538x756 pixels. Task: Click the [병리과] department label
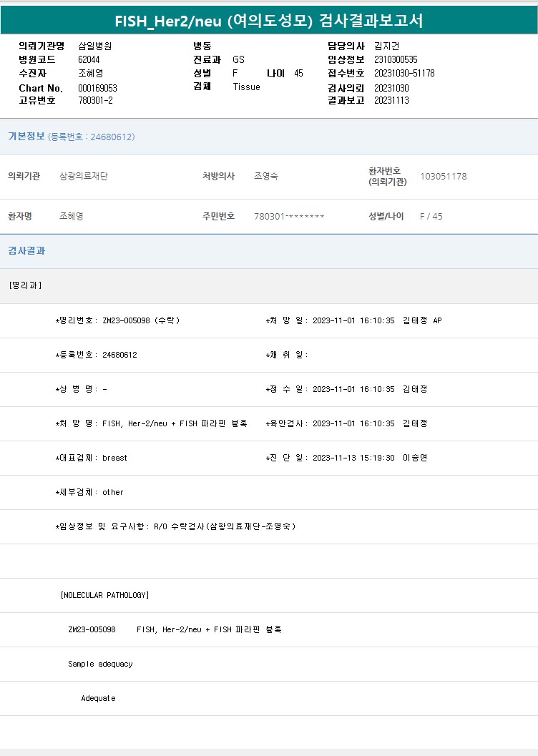pos(26,285)
